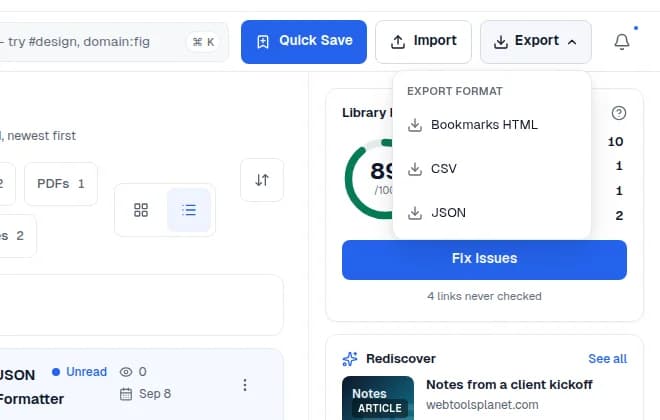
Task: Click the library health score ring
Action: [x=370, y=179]
